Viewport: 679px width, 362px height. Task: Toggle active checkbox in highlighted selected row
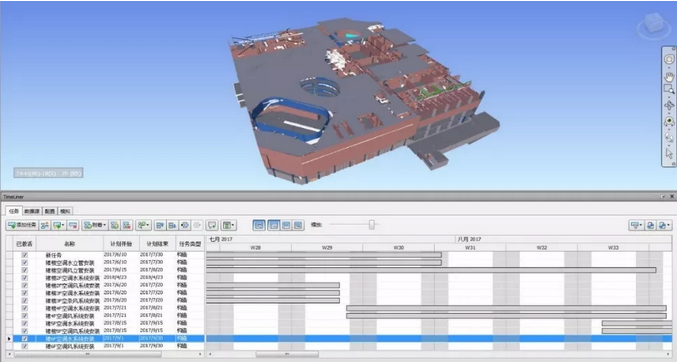coord(25,339)
